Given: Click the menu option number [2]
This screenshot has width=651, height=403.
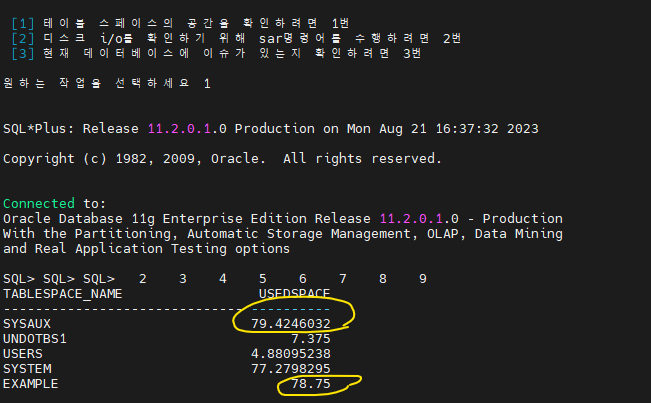Looking at the screenshot, I should [x=23, y=39].
